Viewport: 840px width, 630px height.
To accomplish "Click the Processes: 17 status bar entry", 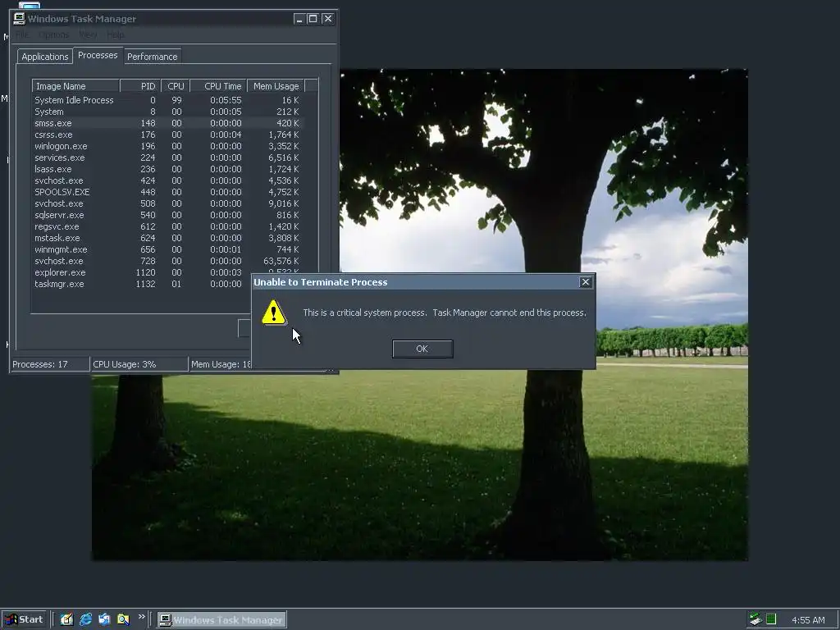I will coord(50,364).
